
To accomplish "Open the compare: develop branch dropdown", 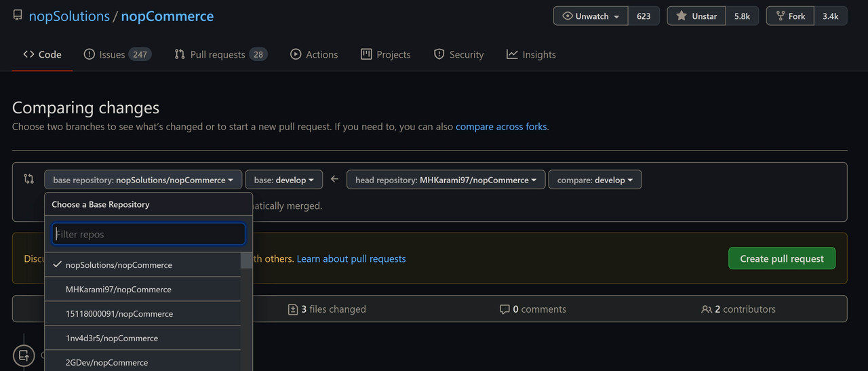I will 595,180.
